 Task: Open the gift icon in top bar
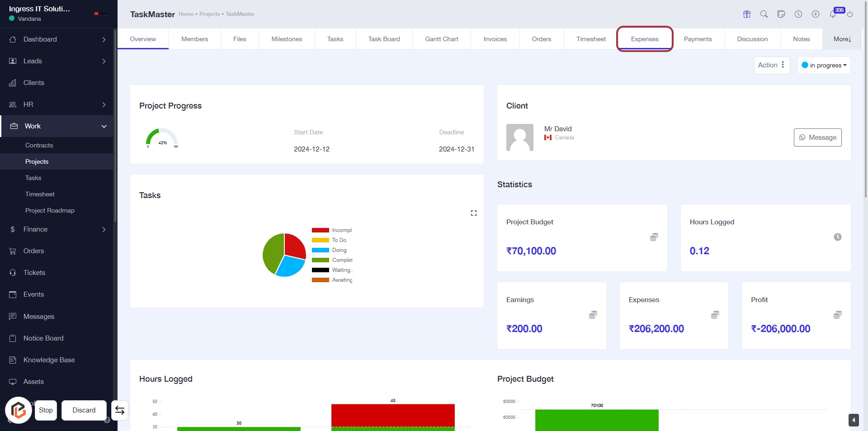pos(747,14)
